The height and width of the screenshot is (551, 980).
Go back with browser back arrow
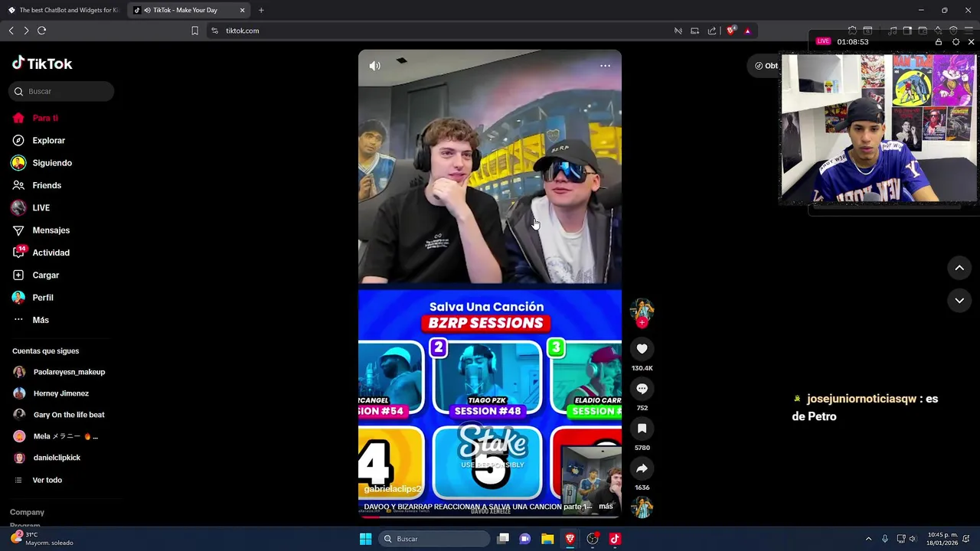pyautogui.click(x=11, y=31)
